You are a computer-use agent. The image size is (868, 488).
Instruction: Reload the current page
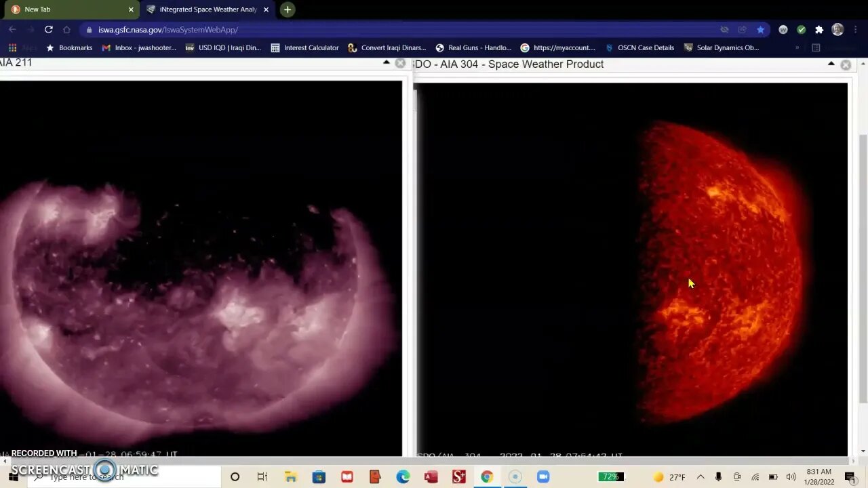[x=48, y=30]
